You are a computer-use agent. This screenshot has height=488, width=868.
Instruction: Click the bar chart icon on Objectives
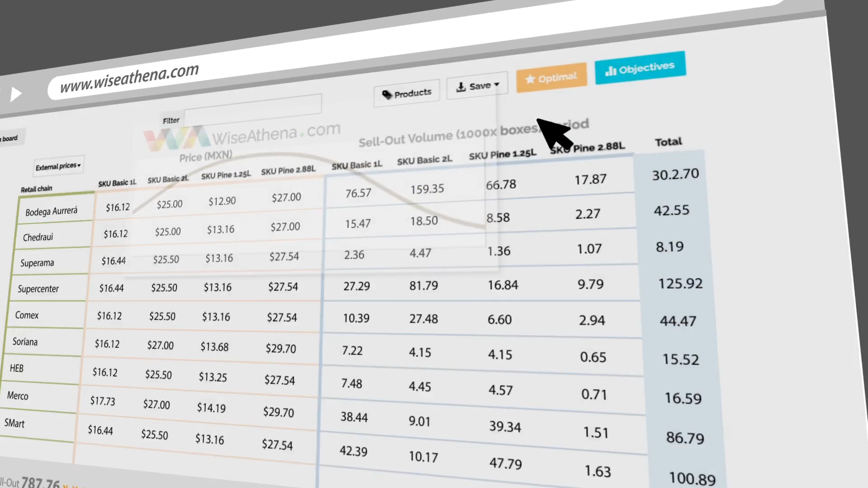tap(610, 70)
